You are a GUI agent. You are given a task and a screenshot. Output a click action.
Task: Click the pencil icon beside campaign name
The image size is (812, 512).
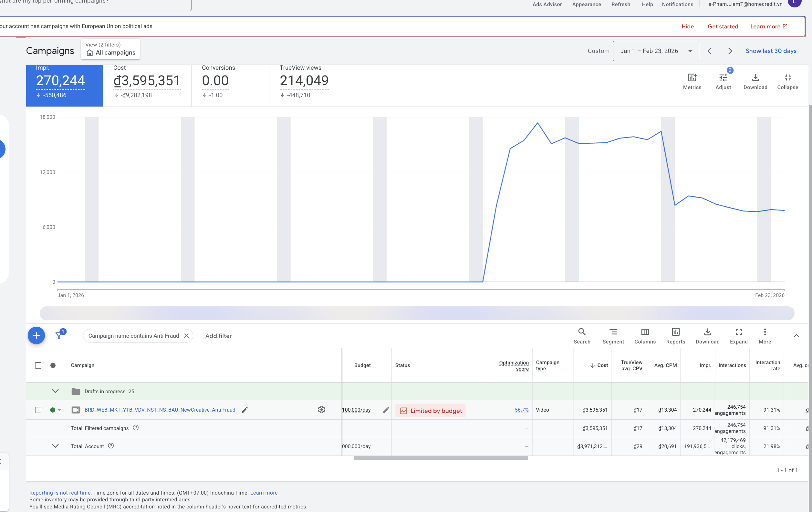click(245, 410)
